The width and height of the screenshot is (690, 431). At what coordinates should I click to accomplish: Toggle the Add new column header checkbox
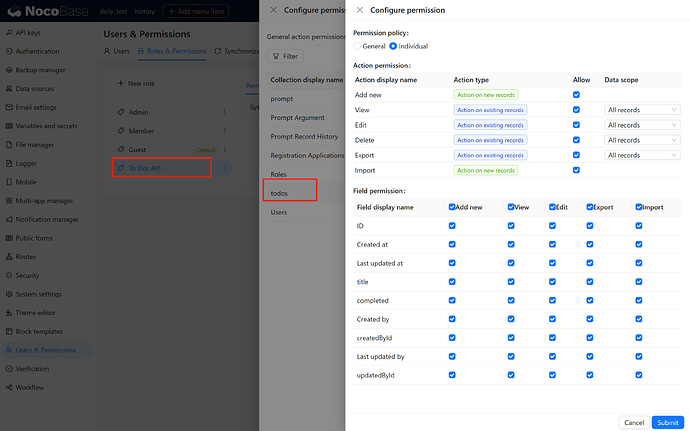(452, 207)
